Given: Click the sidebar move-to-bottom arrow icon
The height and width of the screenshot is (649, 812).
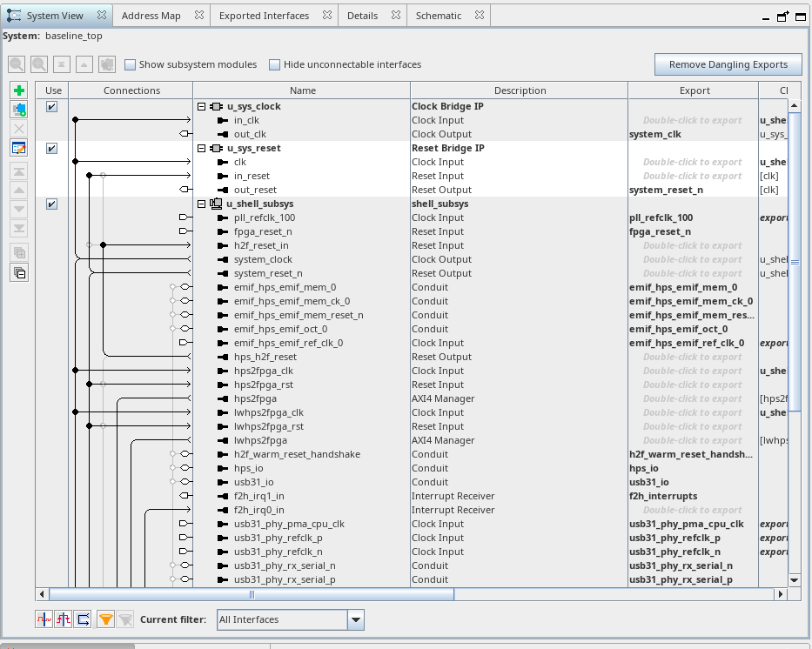Looking at the screenshot, I should 19,228.
